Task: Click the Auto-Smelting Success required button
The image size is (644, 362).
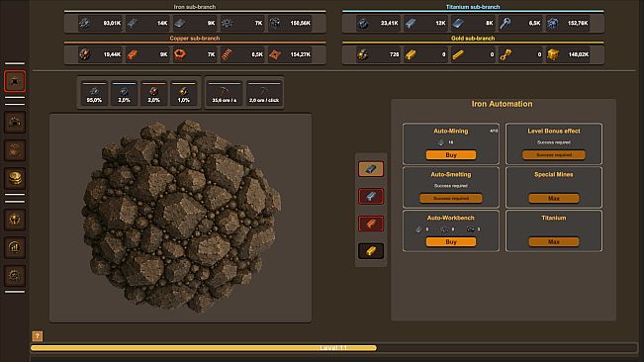Action: (x=451, y=198)
